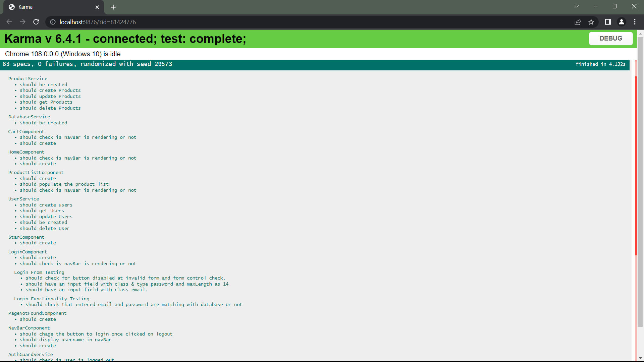Screen dimensions: 644x362
Task: Share this page icon in address bar
Action: point(578,22)
